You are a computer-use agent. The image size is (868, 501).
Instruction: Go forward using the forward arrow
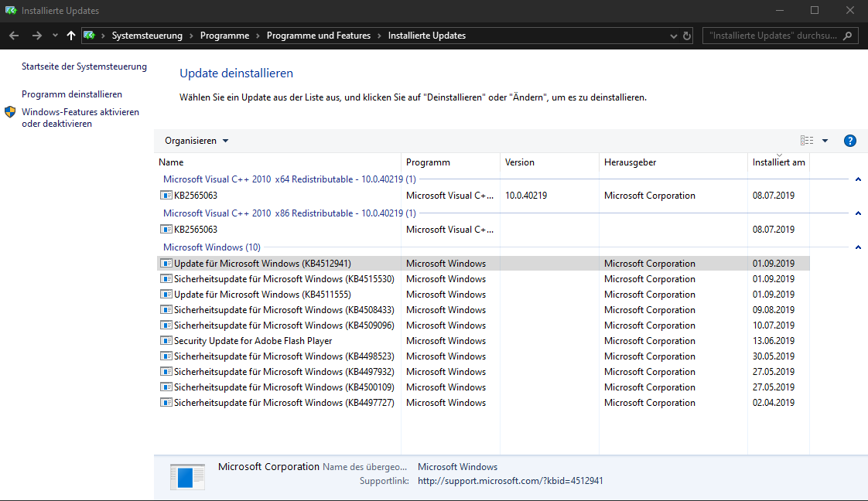click(36, 36)
